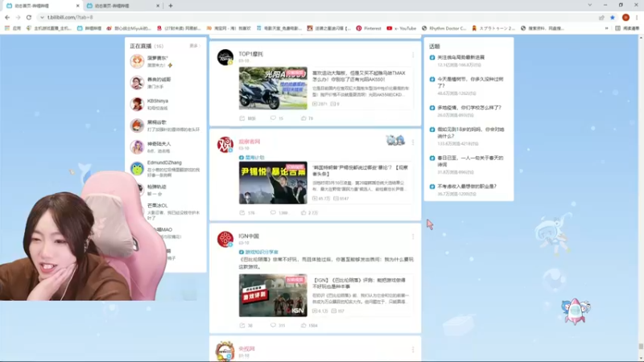This screenshot has height=362, width=644.
Task: Open TOP1摩托 post options menu
Action: pyautogui.click(x=413, y=55)
